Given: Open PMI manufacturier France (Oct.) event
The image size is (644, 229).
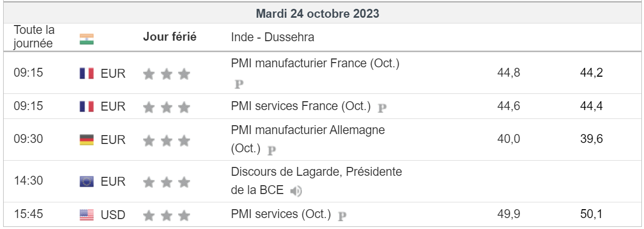Looking at the screenshot, I should 315,64.
